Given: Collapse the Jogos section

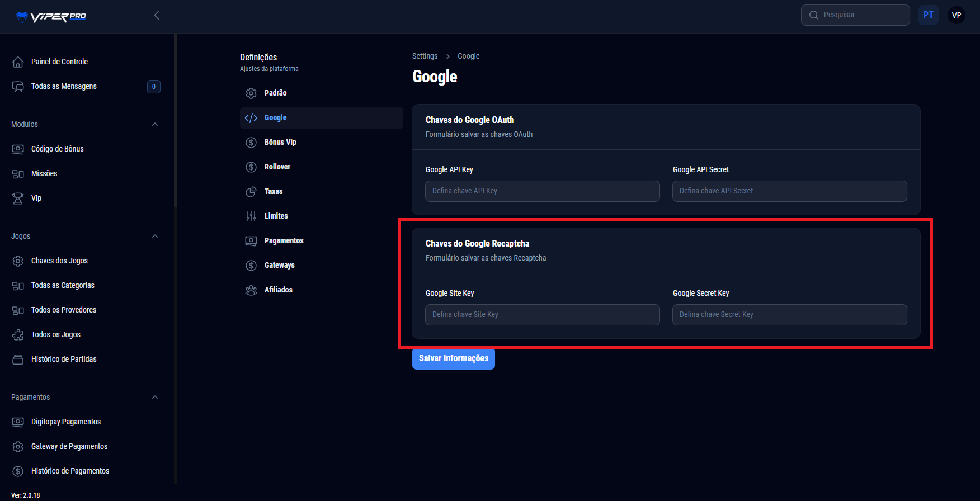Looking at the screenshot, I should (x=155, y=236).
